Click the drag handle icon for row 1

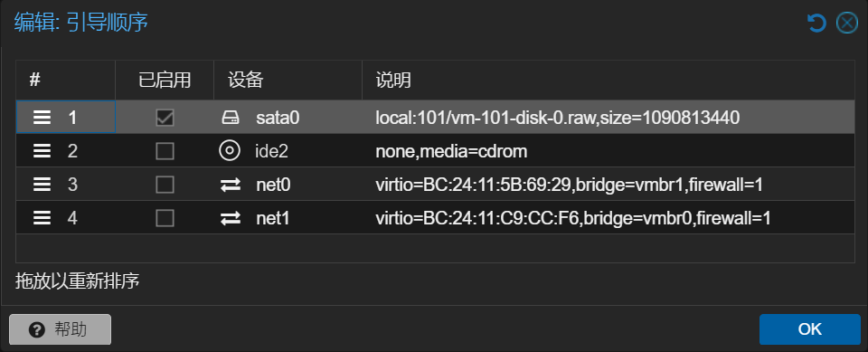[x=42, y=118]
